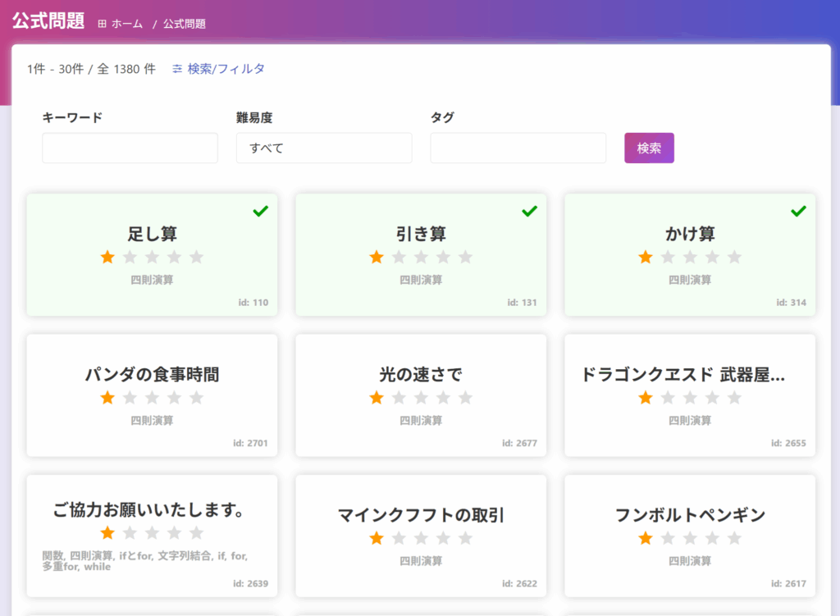Click the home icon in breadcrumb
The width and height of the screenshot is (840, 616).
tap(102, 24)
